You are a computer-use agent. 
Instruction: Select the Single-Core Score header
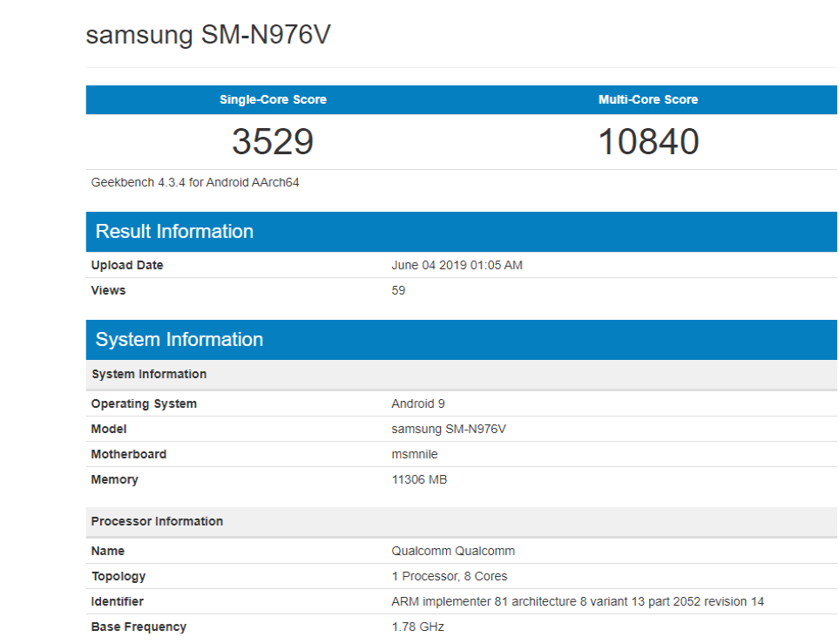[x=273, y=99]
